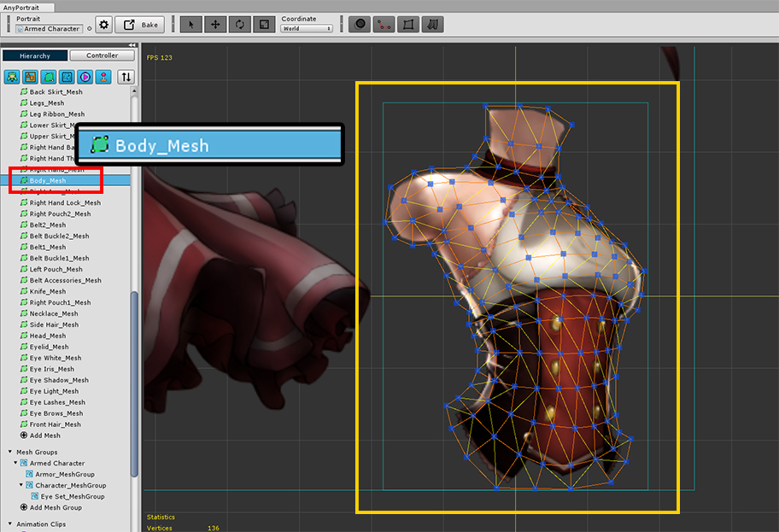This screenshot has height=532, width=779.
Task: Click the Bake button
Action: click(139, 25)
